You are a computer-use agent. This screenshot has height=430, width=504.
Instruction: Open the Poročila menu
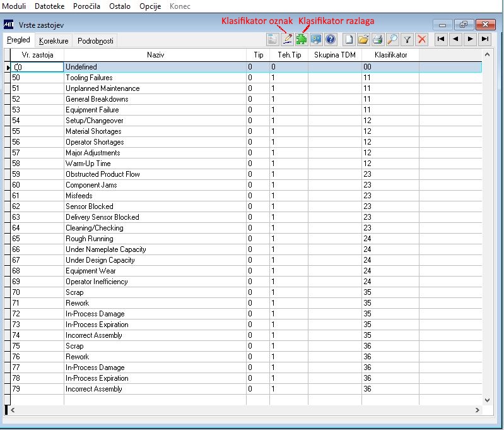86,6
